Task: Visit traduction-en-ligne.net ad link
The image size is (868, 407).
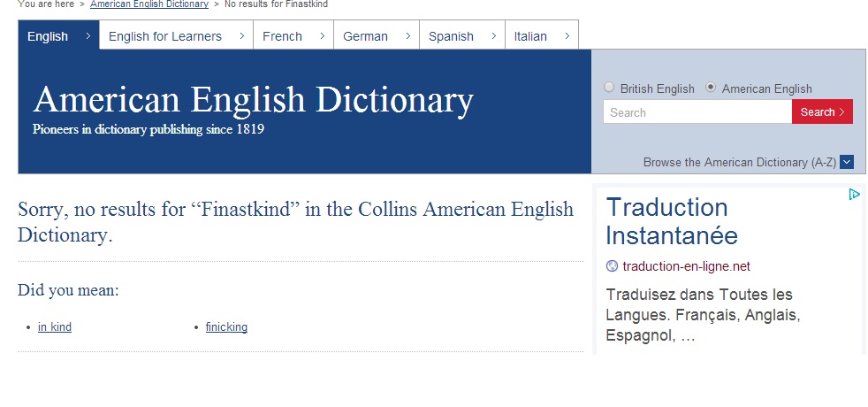Action: (x=687, y=266)
